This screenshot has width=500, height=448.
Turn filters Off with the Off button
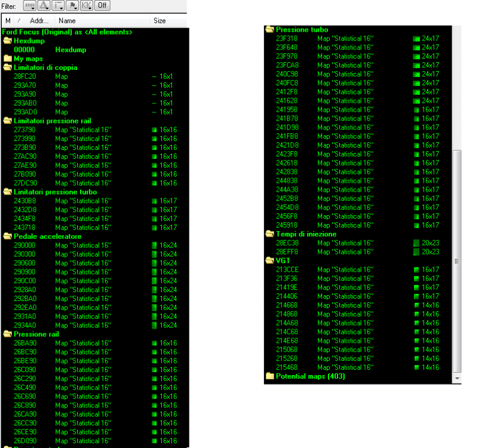pyautogui.click(x=102, y=5)
